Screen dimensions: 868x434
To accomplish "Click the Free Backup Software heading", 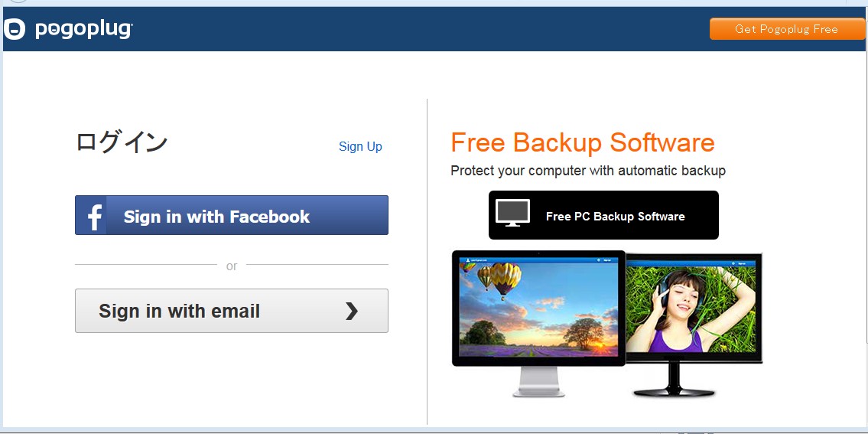I will point(582,142).
